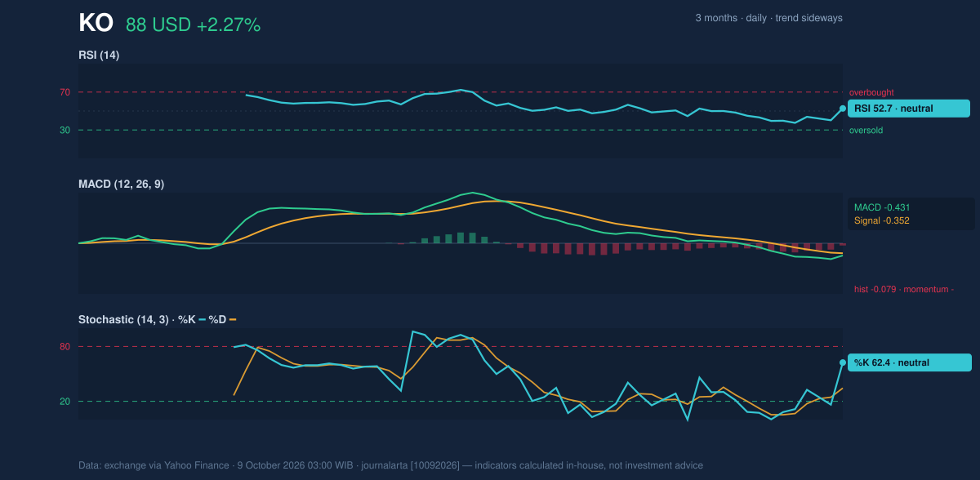Screen dimensions: 980x480
Task: Click the RSI 70 axis label
Action: click(x=65, y=92)
